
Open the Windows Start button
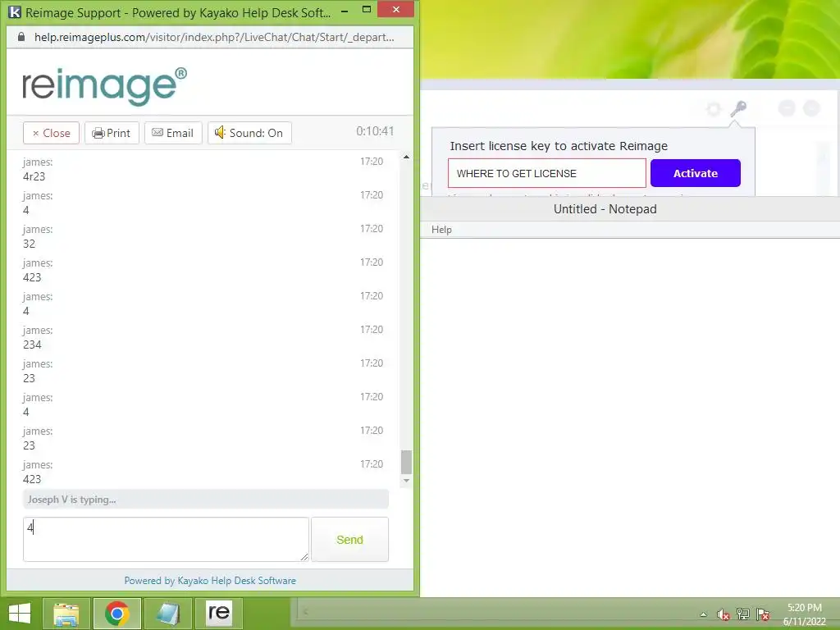click(20, 614)
